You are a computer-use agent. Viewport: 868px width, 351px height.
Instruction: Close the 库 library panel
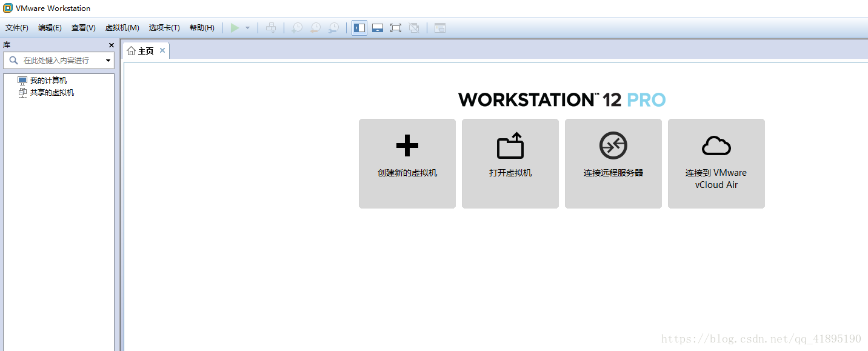[111, 45]
